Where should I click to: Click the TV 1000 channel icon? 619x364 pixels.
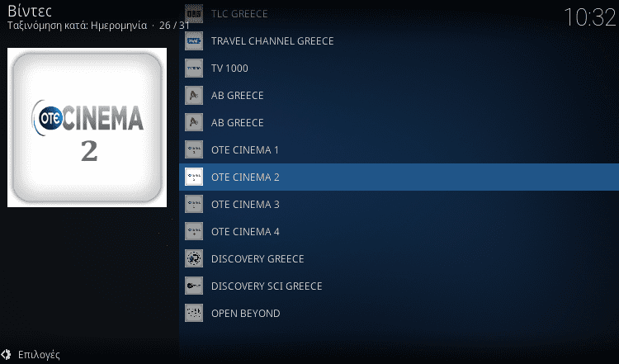pyautogui.click(x=194, y=68)
